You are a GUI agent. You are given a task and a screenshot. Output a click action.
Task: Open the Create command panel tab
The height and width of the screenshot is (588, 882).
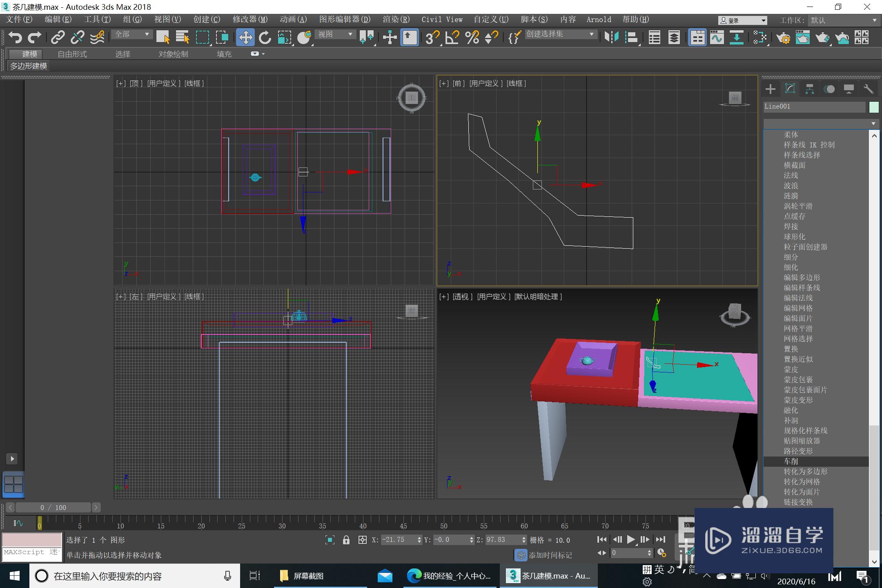pos(771,89)
